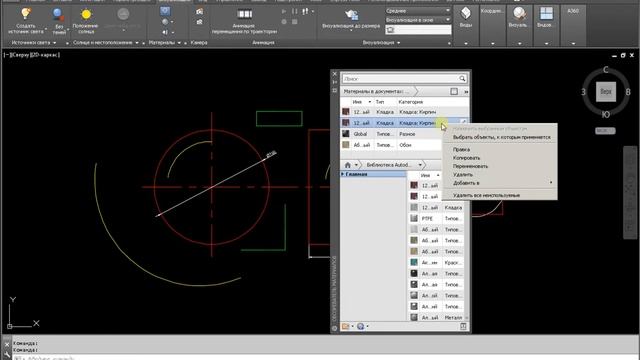640x360 pixels.
Task: Click the Views cube icon in the ribbon
Action: (x=466, y=13)
